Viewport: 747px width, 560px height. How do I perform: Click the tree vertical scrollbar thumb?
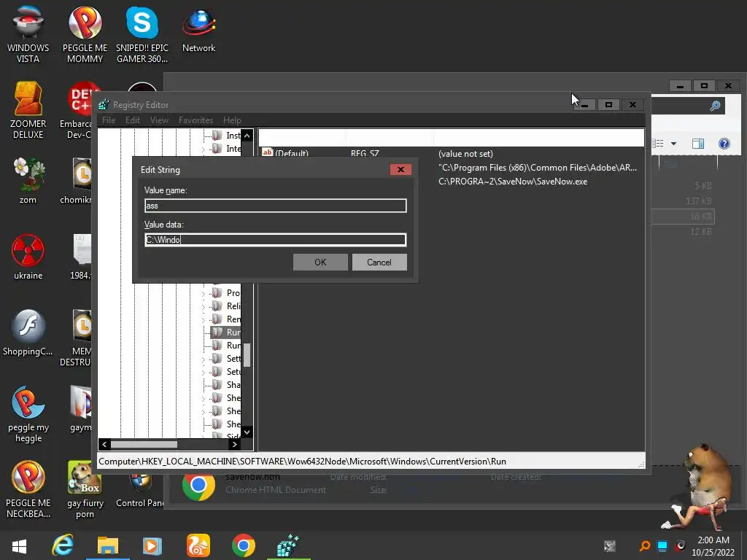coord(247,355)
